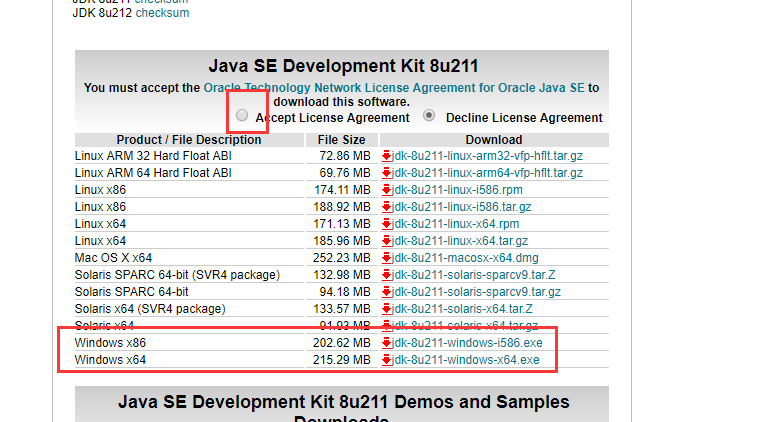Download jdk-8u211-linux-i586.tar.gz

point(461,207)
